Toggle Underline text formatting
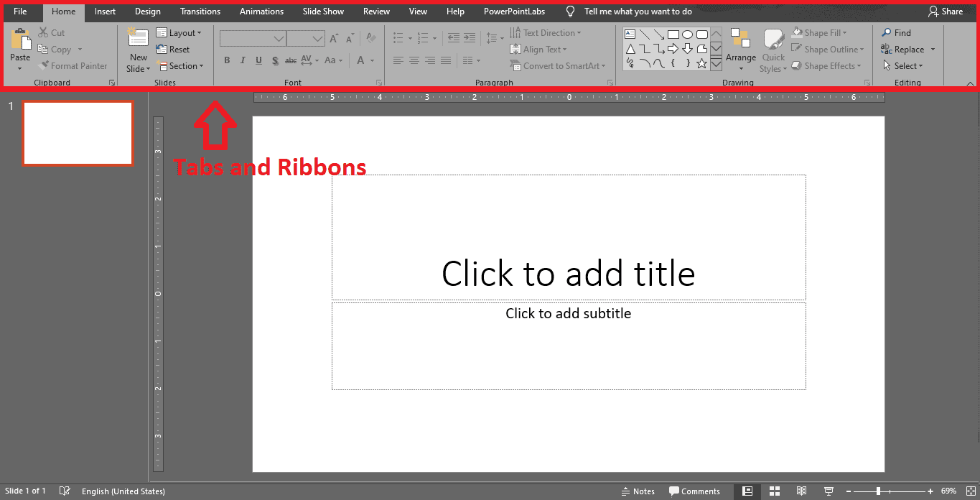The width and height of the screenshot is (980, 500). [x=258, y=60]
